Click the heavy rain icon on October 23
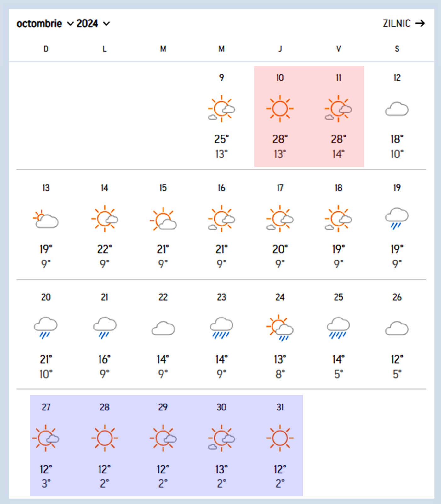The width and height of the screenshot is (441, 504). 221,328
